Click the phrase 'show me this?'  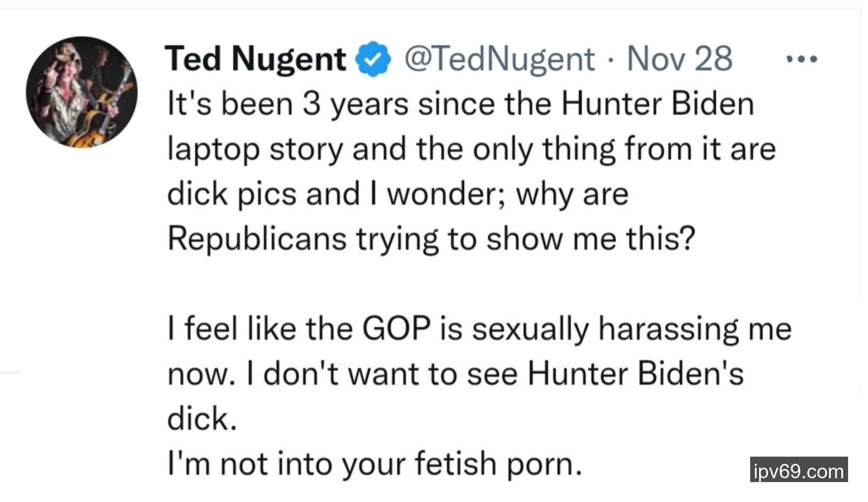tap(590, 239)
